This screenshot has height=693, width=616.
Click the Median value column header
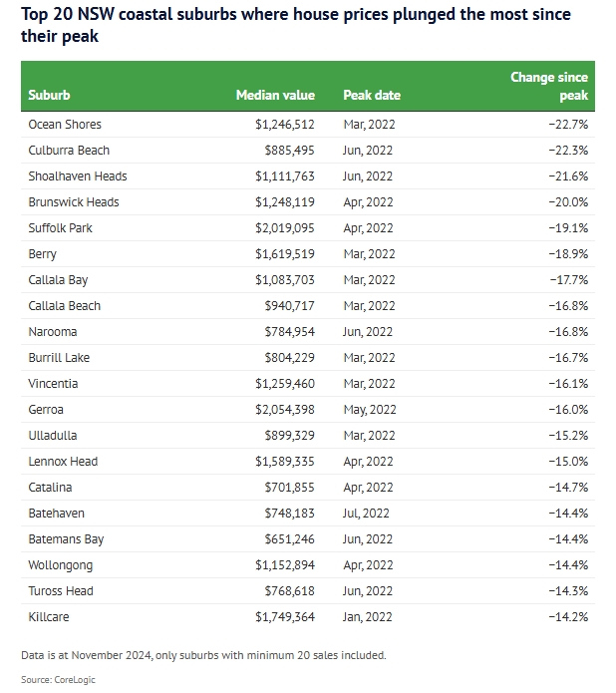click(x=275, y=96)
